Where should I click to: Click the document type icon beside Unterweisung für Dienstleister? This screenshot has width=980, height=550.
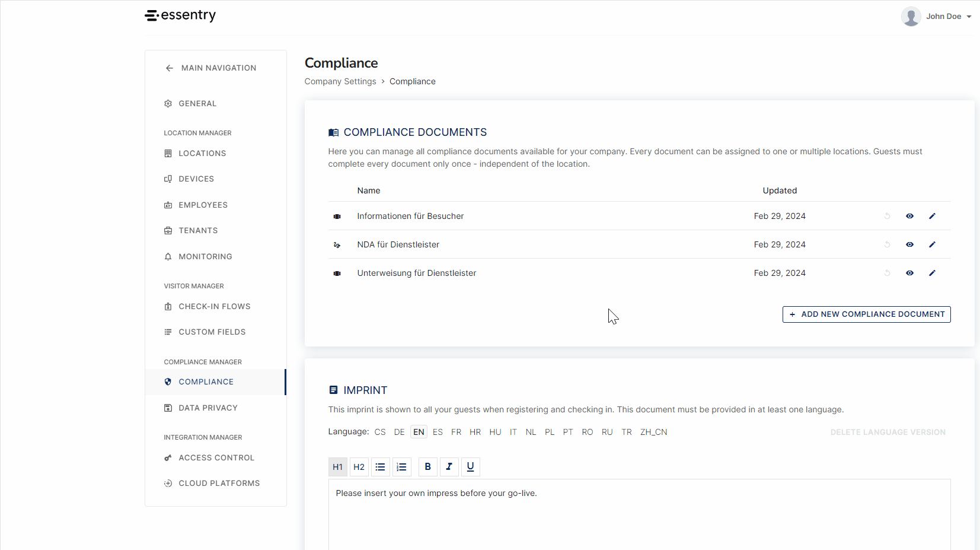click(337, 274)
